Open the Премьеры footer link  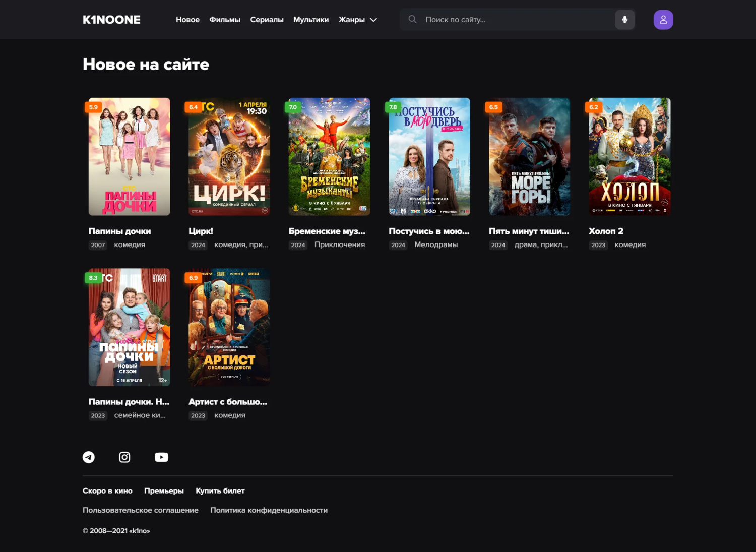pyautogui.click(x=164, y=490)
